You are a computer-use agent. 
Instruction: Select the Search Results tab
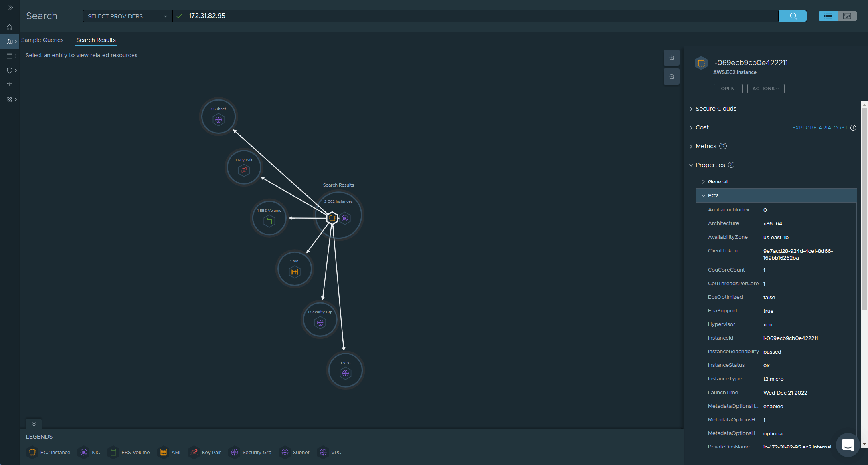pos(95,40)
